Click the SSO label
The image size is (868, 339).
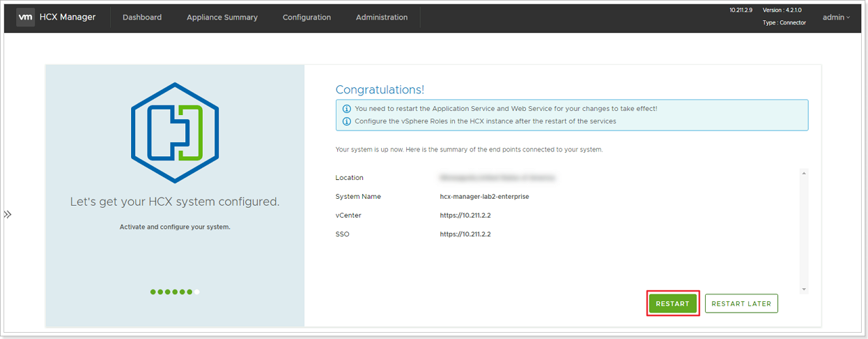342,234
